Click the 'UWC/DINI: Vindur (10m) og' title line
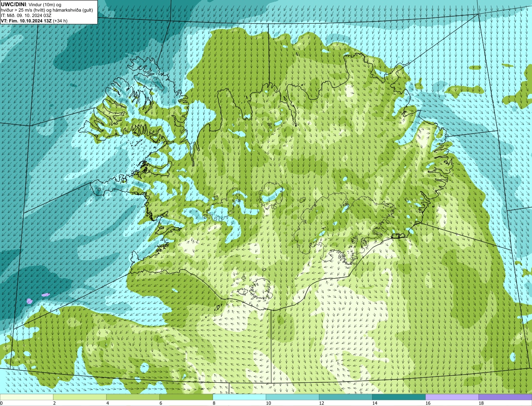The image size is (532, 406). [x=31, y=5]
